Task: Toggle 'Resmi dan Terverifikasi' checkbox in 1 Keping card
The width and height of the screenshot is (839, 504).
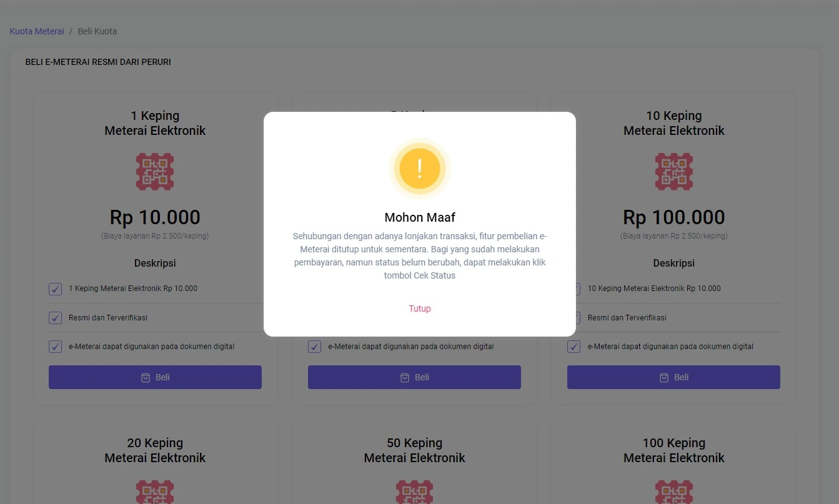Action: click(x=55, y=318)
